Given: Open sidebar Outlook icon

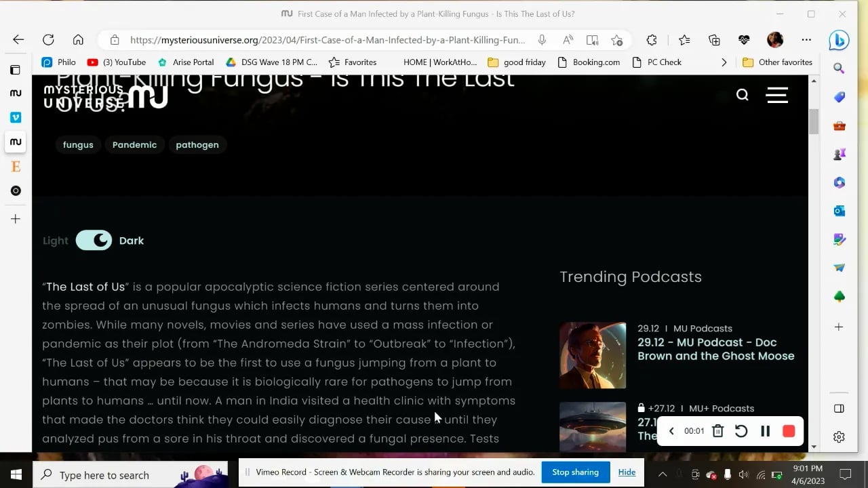Looking at the screenshot, I should coord(839,211).
